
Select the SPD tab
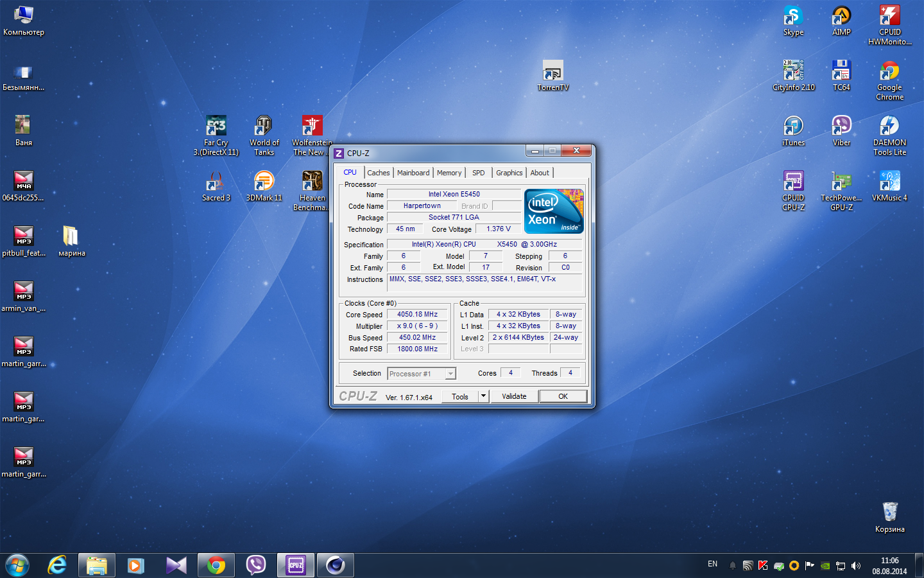pos(479,173)
